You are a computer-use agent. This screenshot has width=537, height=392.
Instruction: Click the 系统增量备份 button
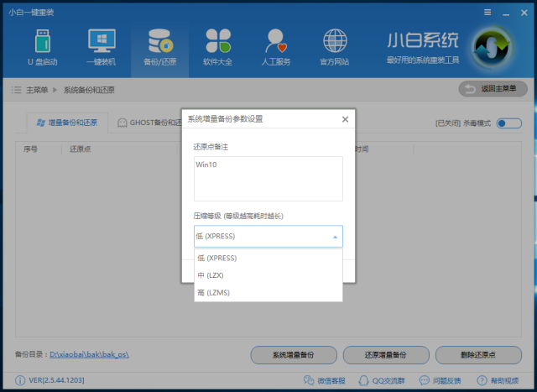point(294,355)
